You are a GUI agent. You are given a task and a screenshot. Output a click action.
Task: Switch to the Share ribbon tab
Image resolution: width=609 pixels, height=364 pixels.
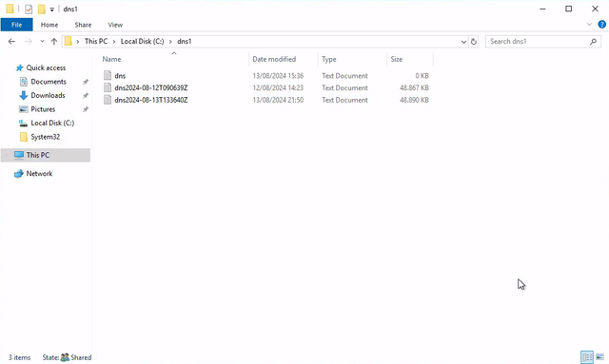83,25
